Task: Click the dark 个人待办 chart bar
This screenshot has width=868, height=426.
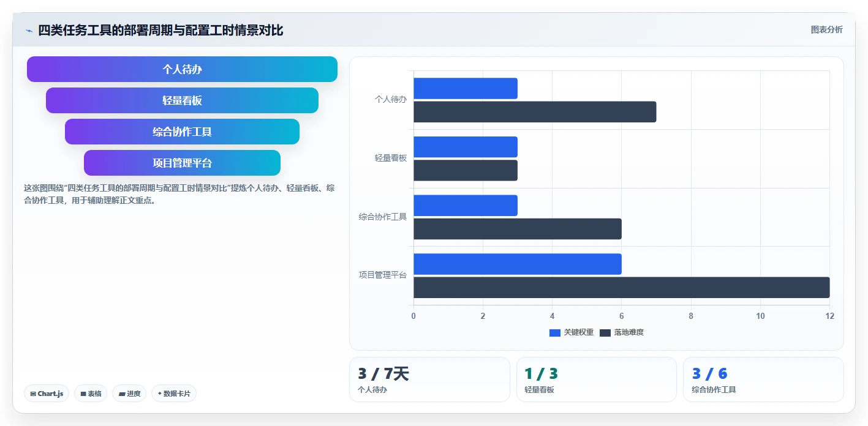Action: coord(535,112)
